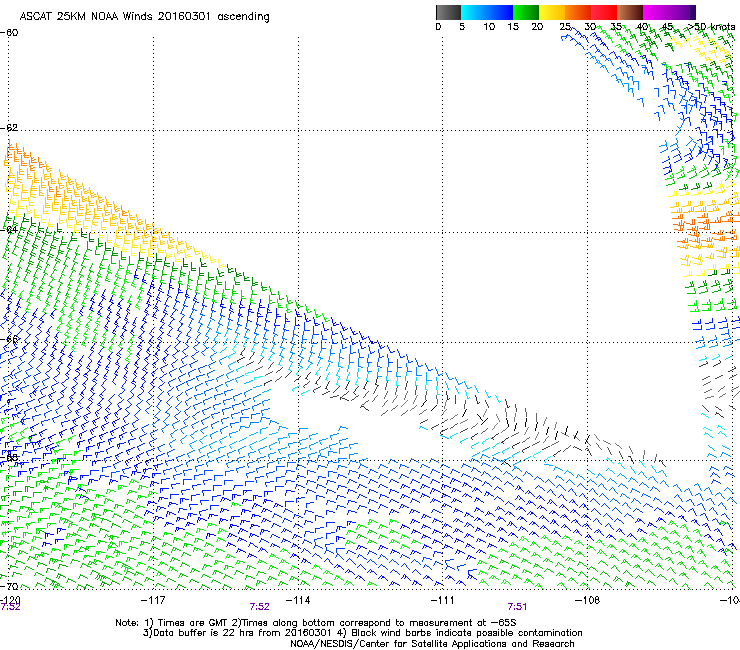The image size is (740, 650).
Task: Click the latitude label '-62'
Action: tap(9, 128)
